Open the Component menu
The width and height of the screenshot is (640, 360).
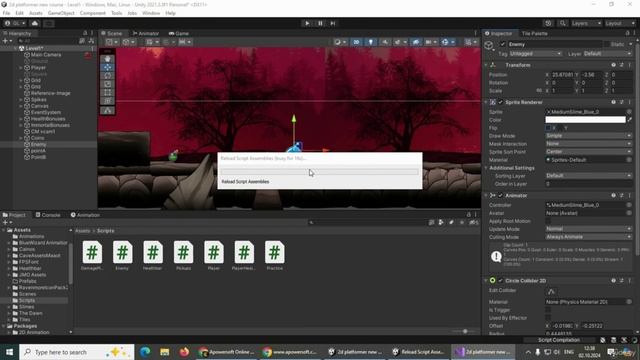click(x=93, y=13)
